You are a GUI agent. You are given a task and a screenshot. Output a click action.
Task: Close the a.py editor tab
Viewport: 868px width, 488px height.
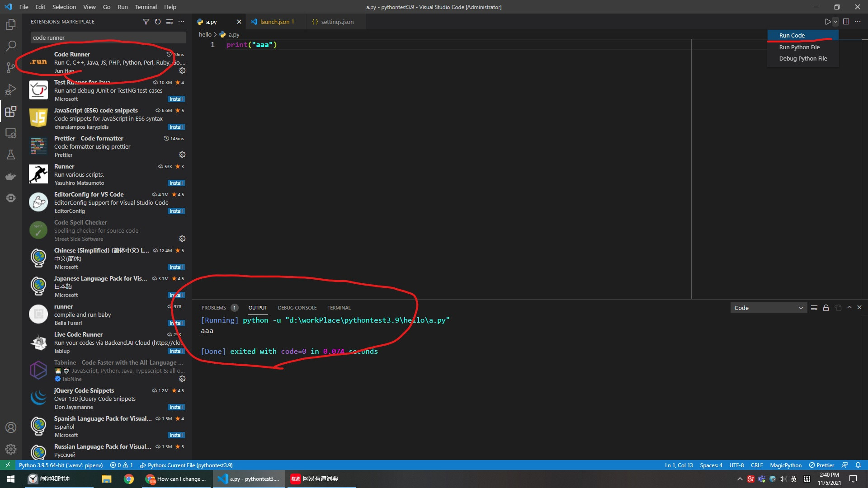[239, 22]
